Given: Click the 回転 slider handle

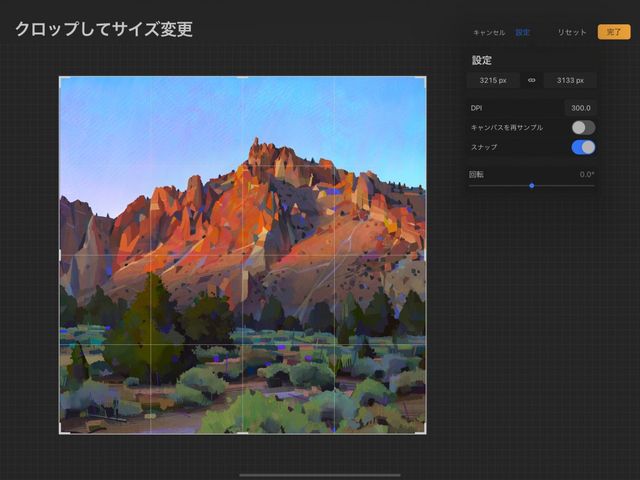Looking at the screenshot, I should [531, 186].
